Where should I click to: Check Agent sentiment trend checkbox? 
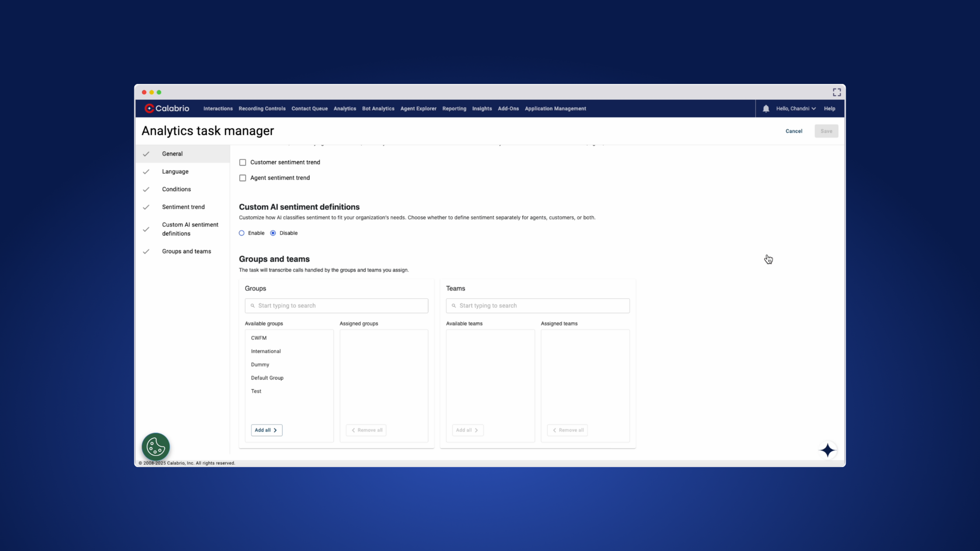243,178
